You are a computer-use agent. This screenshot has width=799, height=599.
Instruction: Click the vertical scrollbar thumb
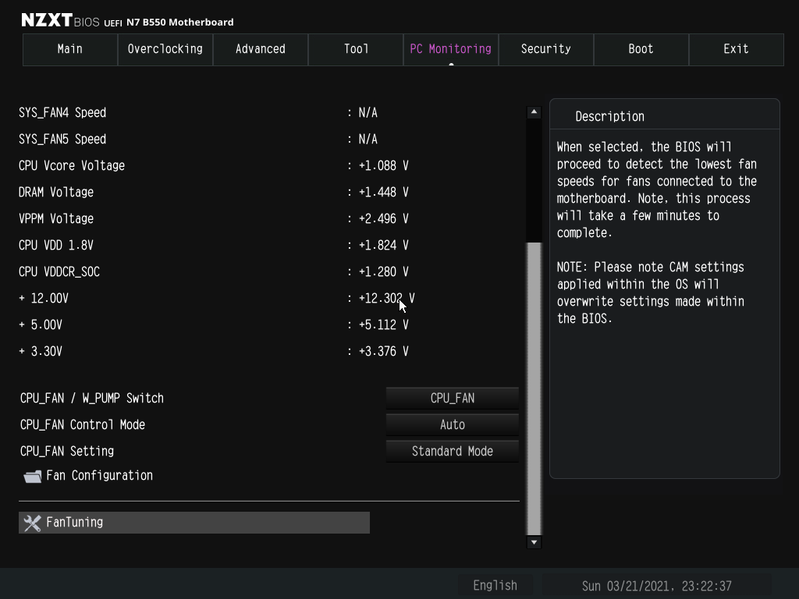[x=534, y=389]
